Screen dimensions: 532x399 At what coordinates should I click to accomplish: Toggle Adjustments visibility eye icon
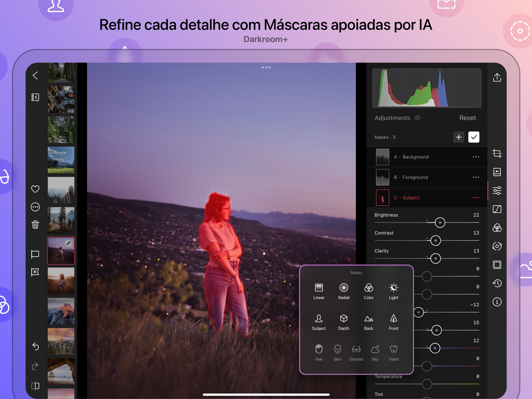(417, 118)
